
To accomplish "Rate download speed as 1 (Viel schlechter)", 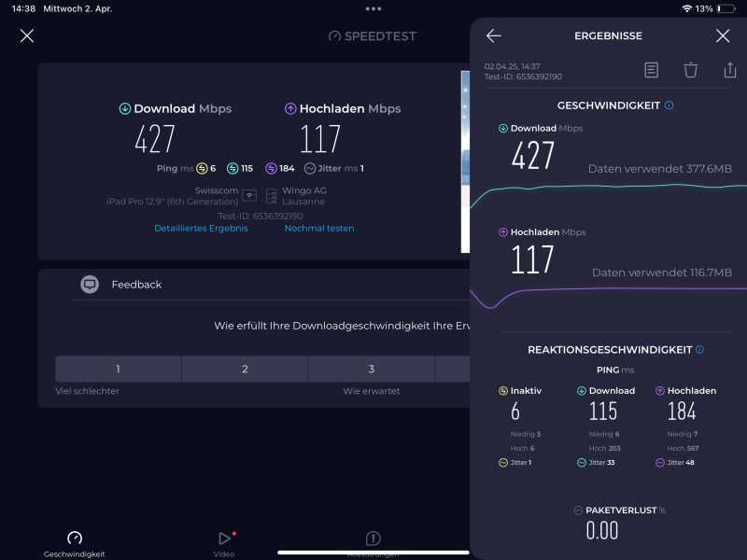I will tap(118, 369).
